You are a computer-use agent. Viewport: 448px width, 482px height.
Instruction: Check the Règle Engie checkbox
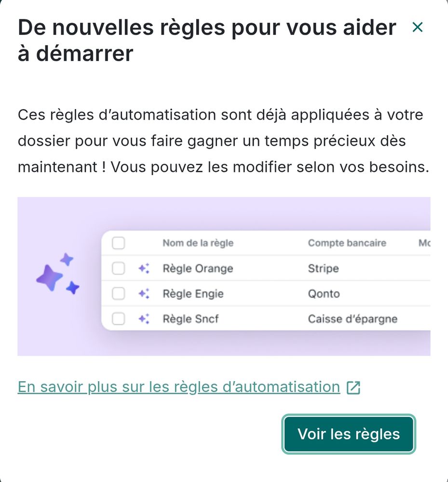tap(118, 293)
